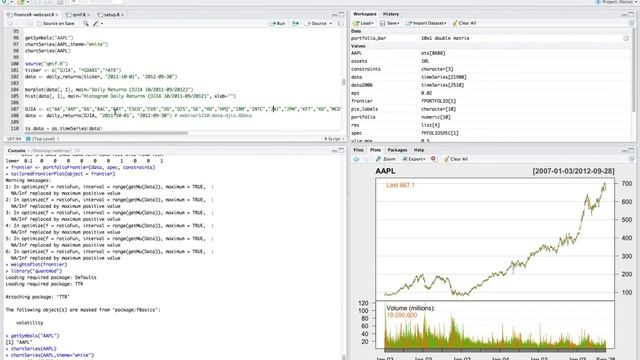Viewport: 640px width, 360px height.
Task: Go to next plot arrow
Action: 366,159
